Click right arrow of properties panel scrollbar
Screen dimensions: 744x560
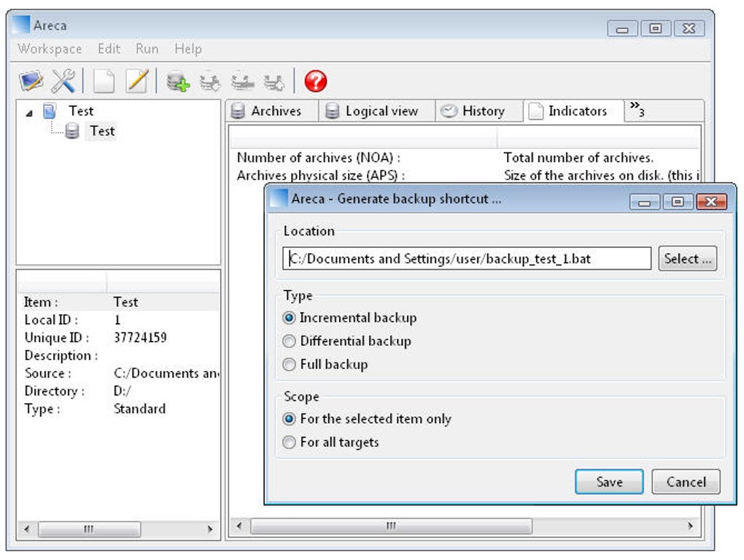point(210,529)
